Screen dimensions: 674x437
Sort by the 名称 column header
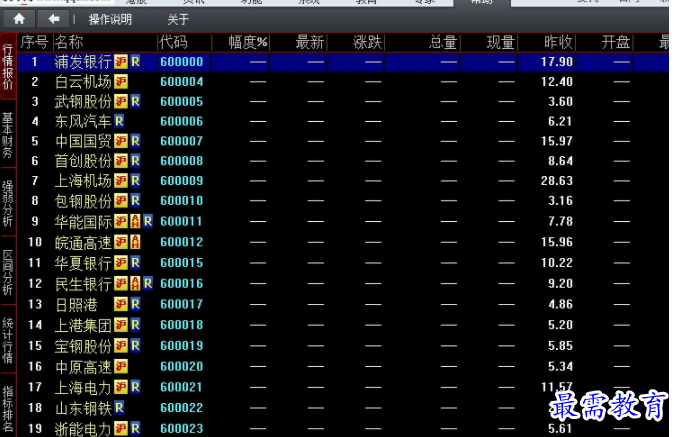[69, 43]
